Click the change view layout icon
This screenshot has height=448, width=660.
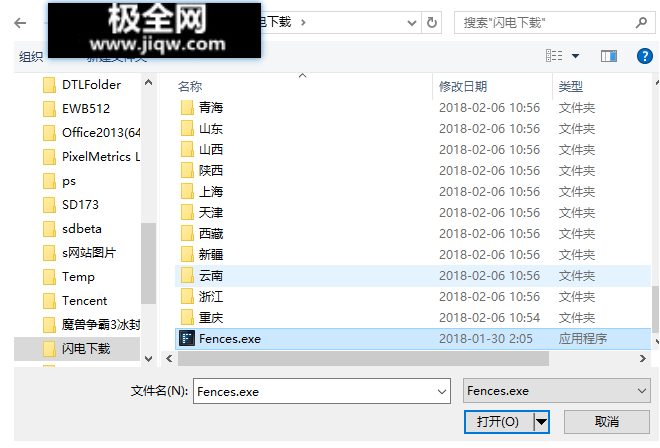tap(554, 55)
